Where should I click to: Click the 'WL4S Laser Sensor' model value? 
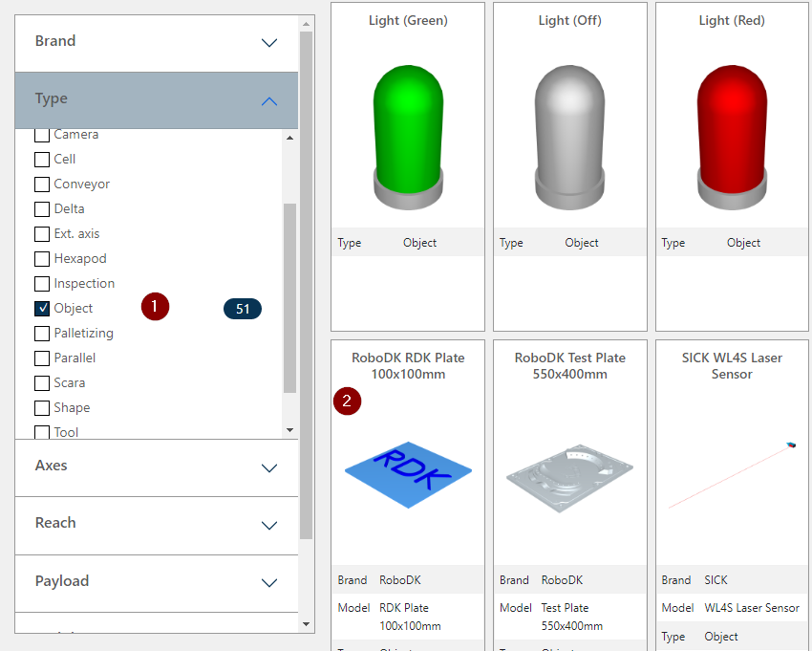point(752,608)
